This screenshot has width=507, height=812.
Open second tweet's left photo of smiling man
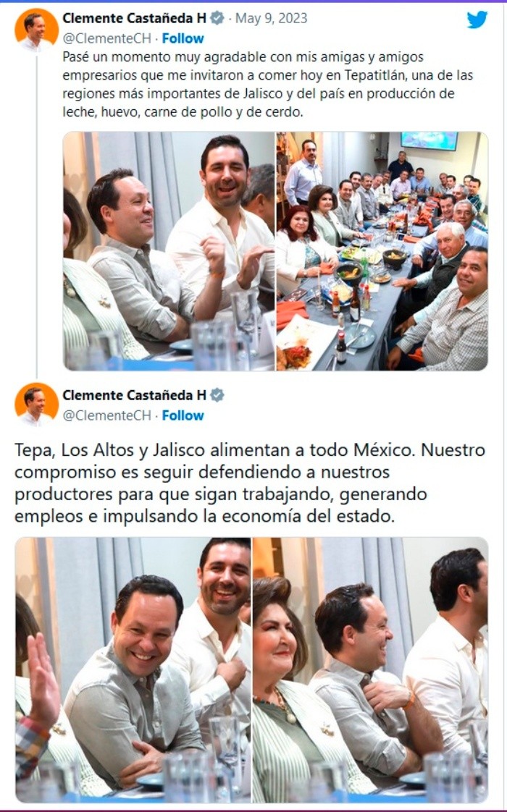pos(133,669)
